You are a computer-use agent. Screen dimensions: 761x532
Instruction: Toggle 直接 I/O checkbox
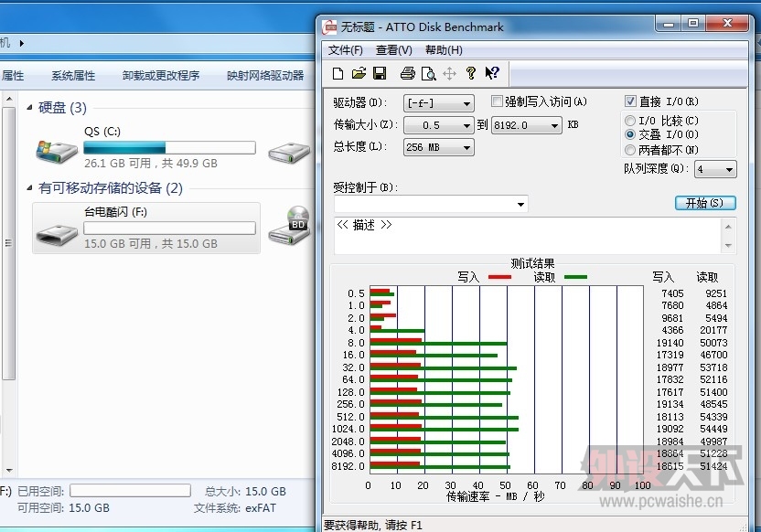(x=630, y=101)
